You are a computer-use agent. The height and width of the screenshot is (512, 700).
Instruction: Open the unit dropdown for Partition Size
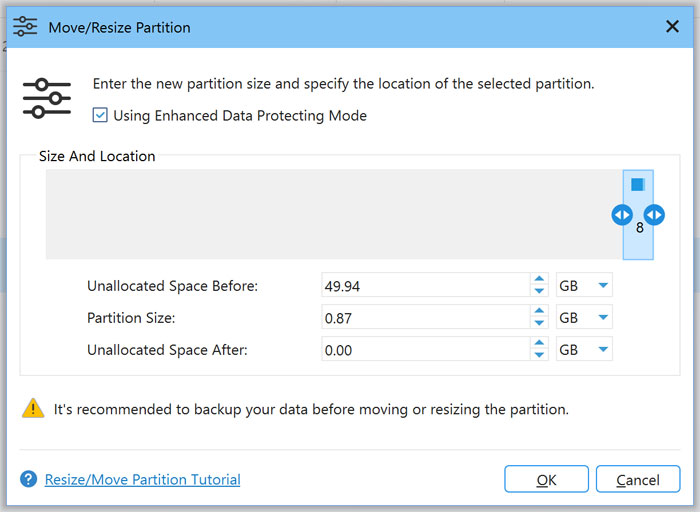click(584, 317)
